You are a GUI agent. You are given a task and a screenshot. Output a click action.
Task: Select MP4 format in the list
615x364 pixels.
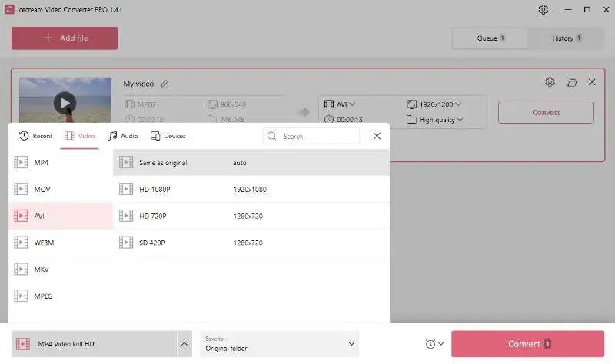61,163
